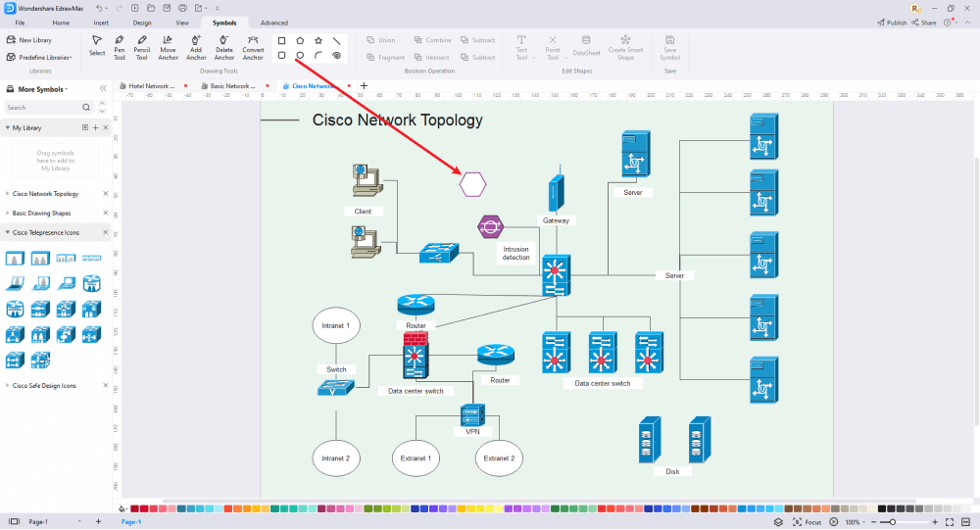The width and height of the screenshot is (980, 530).
Task: Switch to the Home tab
Action: coord(61,23)
